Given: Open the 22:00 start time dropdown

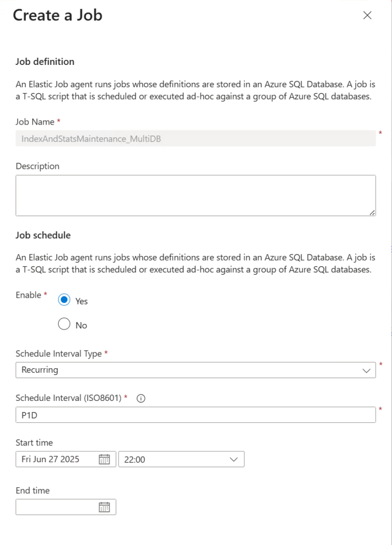Looking at the screenshot, I should (x=234, y=459).
